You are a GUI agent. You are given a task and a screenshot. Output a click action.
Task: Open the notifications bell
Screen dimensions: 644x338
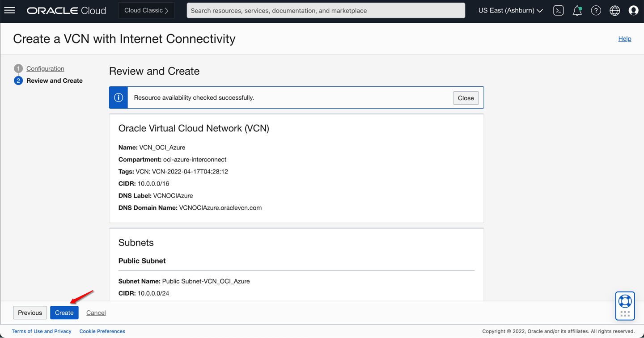coord(577,10)
